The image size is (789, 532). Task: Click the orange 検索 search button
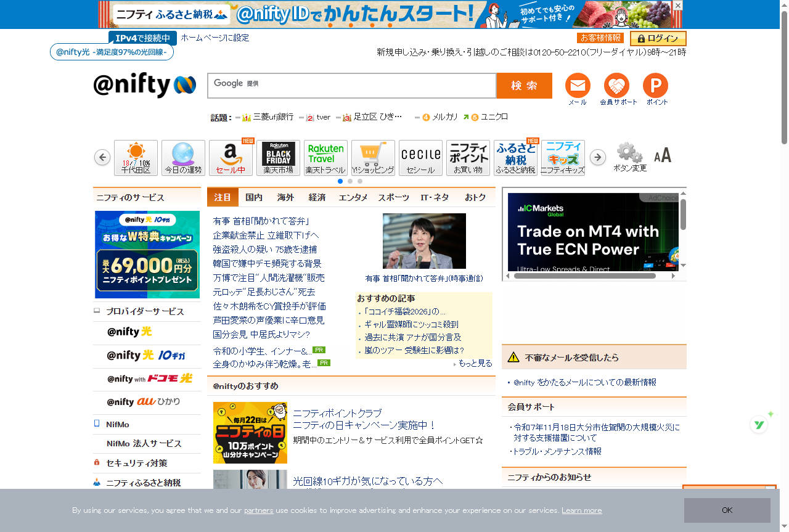[524, 86]
